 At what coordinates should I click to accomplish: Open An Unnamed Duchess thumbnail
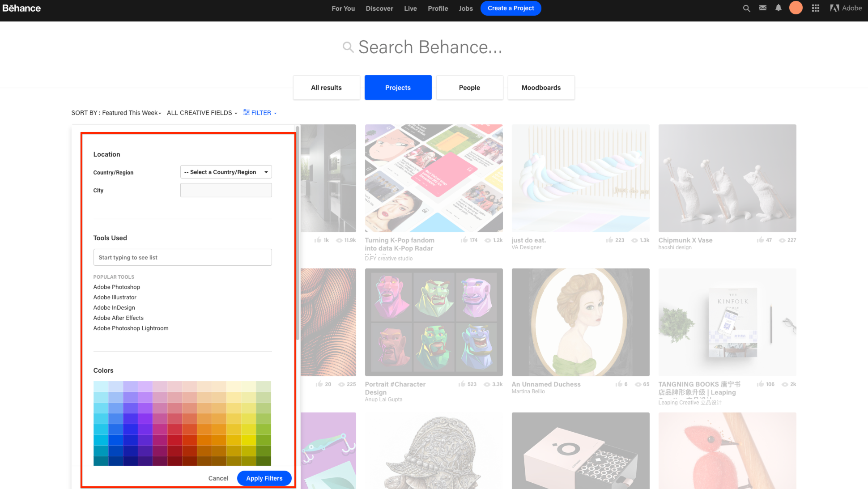580,322
